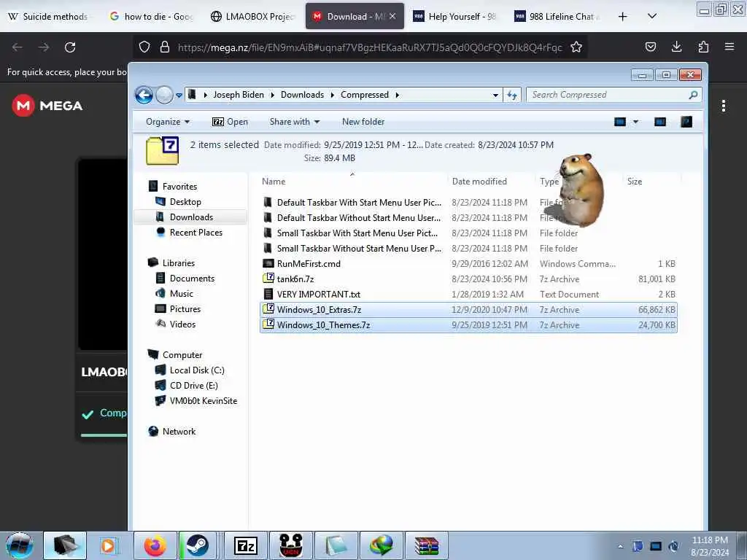Close the Download MEGA browser tab

coord(392,16)
